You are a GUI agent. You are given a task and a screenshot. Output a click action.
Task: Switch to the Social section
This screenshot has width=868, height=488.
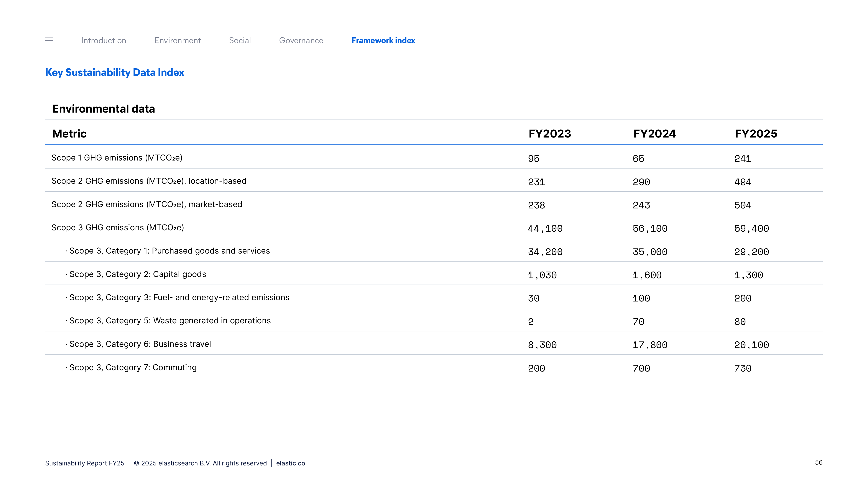click(240, 40)
